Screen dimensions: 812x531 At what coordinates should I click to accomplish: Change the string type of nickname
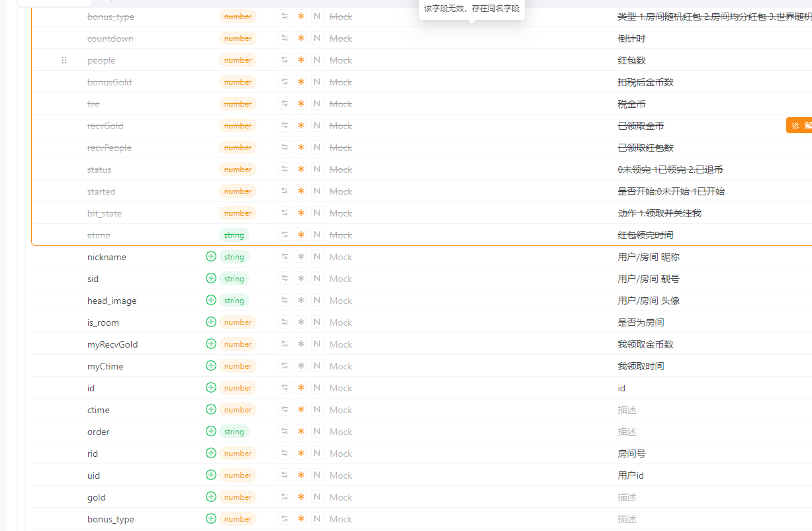point(234,256)
